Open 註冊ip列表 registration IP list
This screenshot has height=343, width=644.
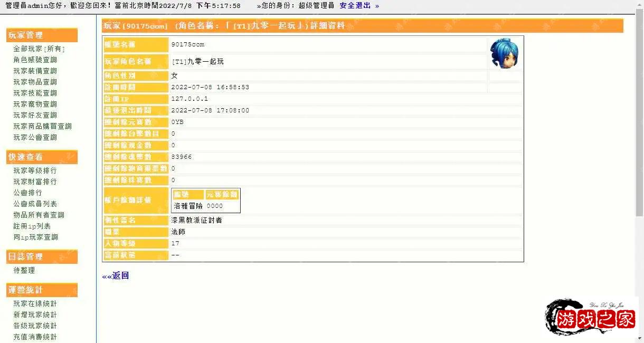32,225
